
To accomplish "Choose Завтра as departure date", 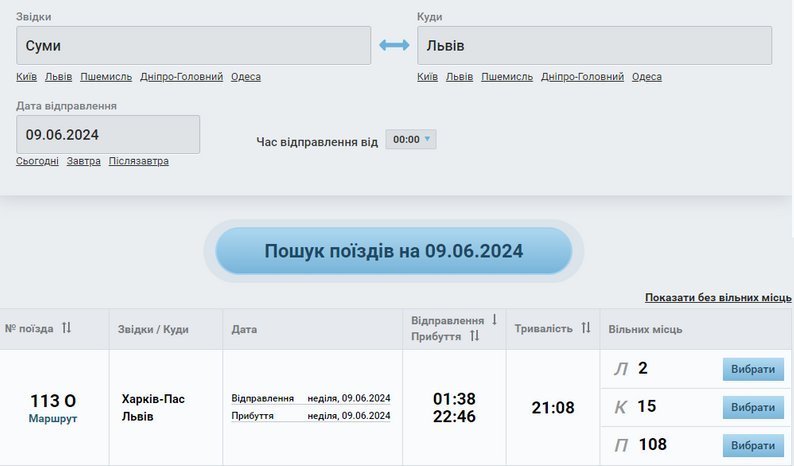I will point(83,161).
